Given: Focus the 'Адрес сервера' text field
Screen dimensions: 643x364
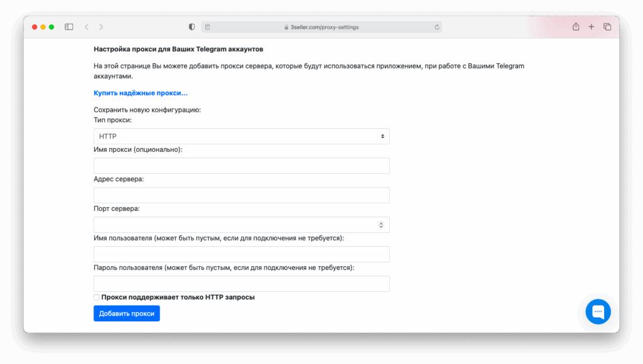Looking at the screenshot, I should [241, 195].
